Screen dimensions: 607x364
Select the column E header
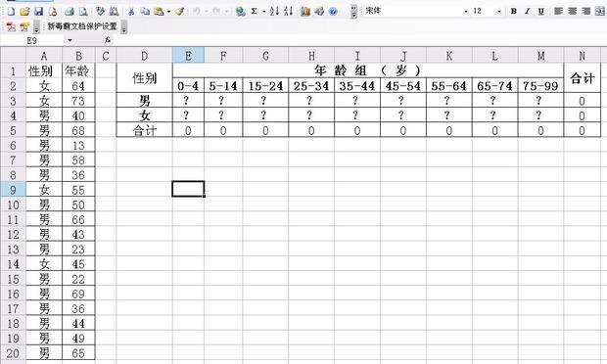point(188,56)
